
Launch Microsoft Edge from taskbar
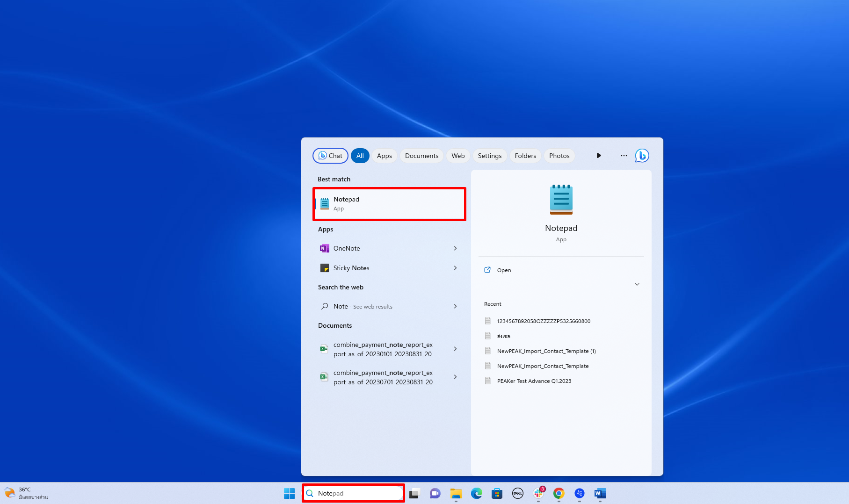pos(476,493)
